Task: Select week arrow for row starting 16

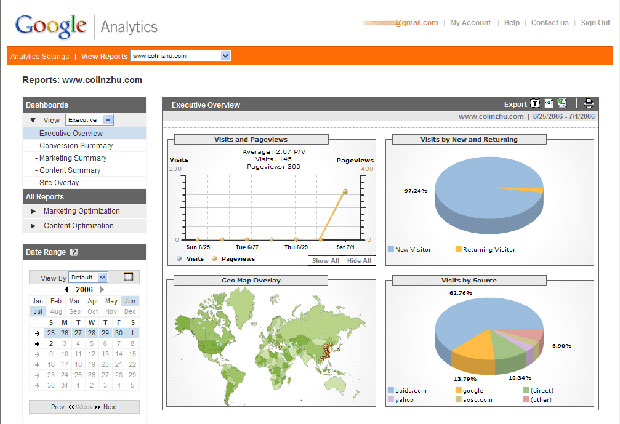Action: click(x=37, y=364)
